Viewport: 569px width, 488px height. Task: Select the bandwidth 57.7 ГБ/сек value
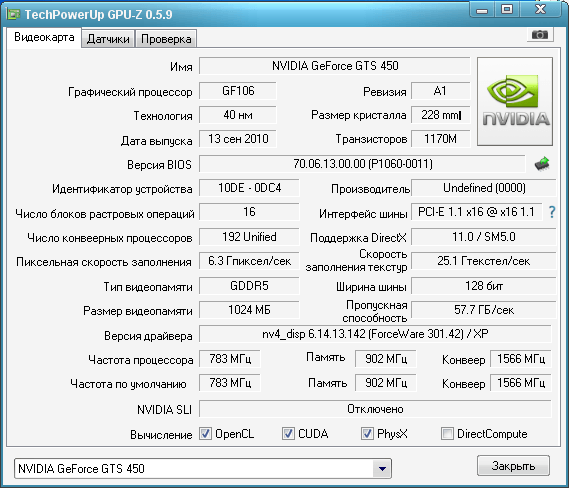[x=484, y=310]
